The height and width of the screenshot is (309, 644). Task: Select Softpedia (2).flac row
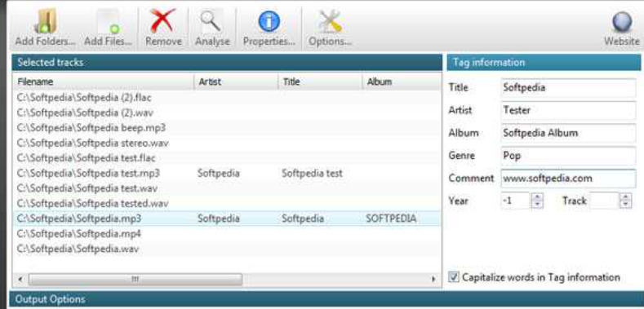click(227, 98)
